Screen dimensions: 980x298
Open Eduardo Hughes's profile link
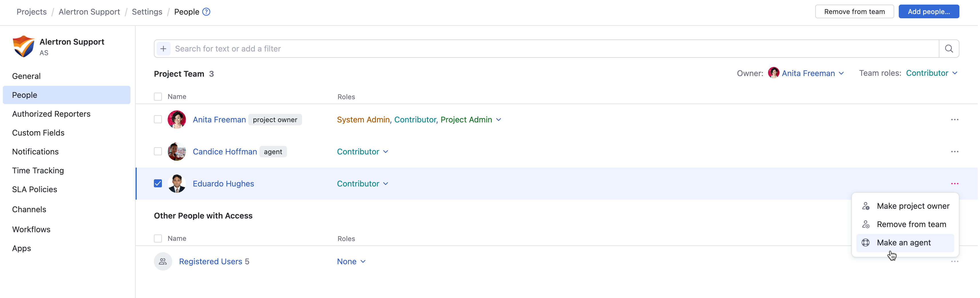tap(223, 183)
